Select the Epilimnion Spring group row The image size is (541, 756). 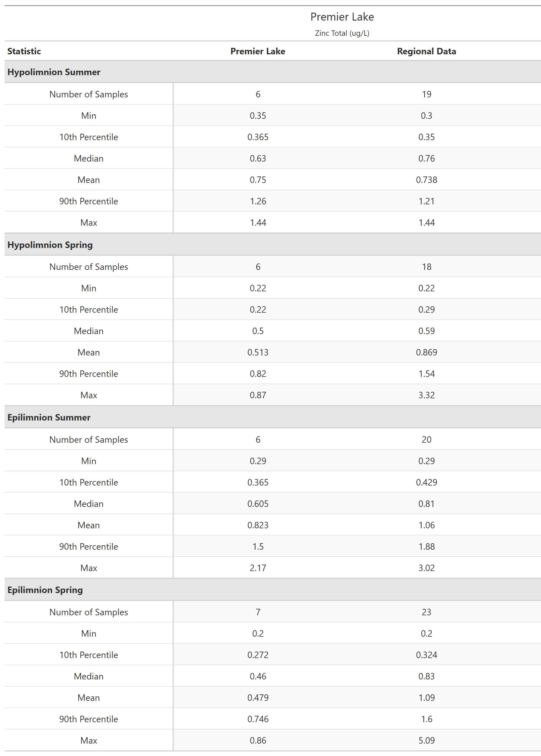click(45, 590)
